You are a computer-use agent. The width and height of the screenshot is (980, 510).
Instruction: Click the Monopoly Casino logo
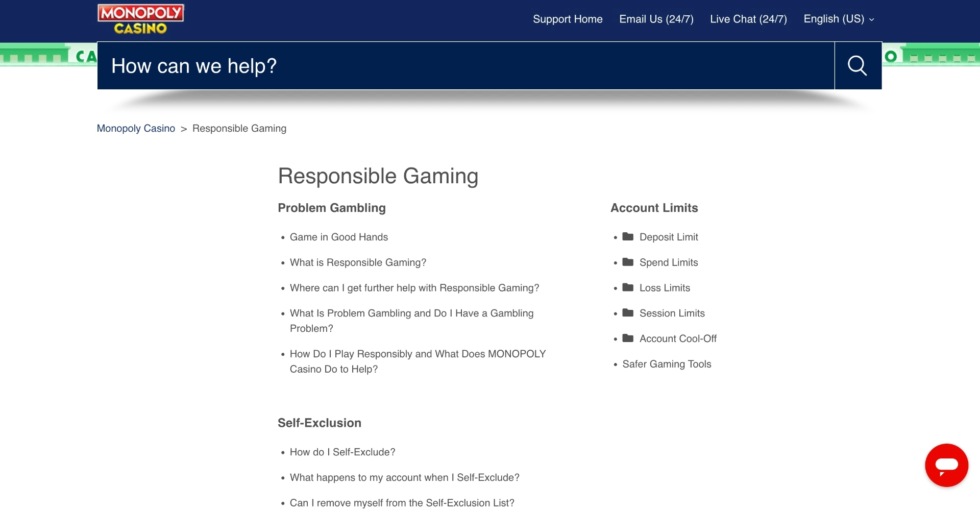[x=140, y=18]
